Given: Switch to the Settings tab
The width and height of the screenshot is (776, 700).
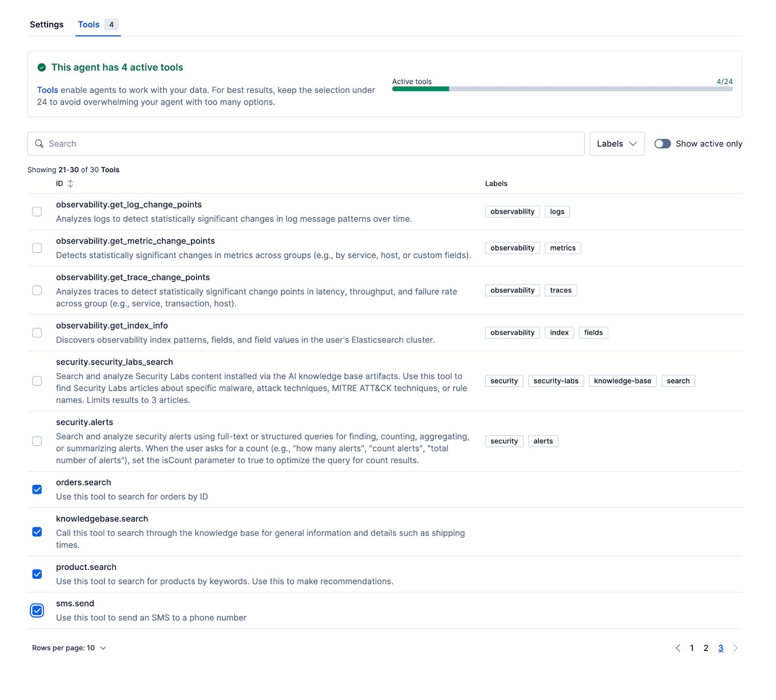Looking at the screenshot, I should (x=46, y=24).
